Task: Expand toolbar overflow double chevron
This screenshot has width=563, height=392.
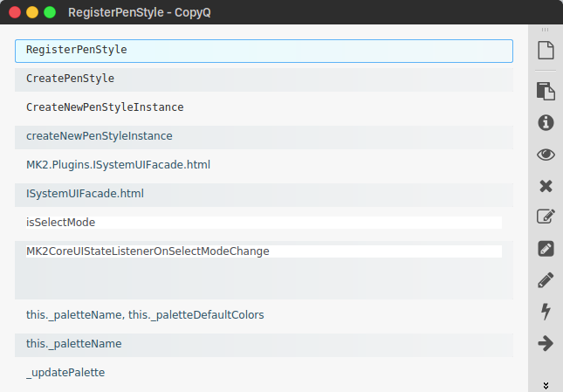Action: click(x=546, y=384)
